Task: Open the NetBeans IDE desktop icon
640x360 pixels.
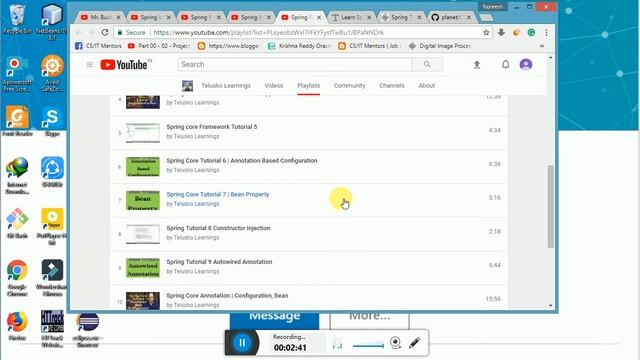Action: [51, 21]
